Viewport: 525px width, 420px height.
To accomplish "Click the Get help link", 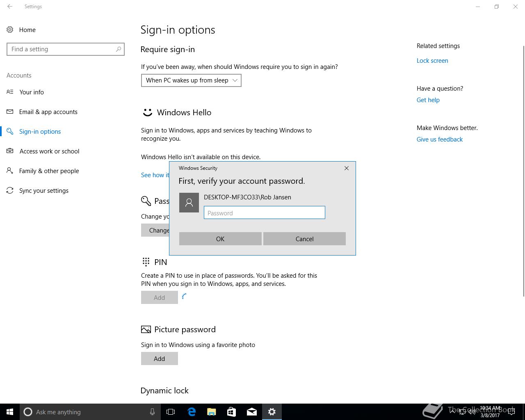I will 428,100.
